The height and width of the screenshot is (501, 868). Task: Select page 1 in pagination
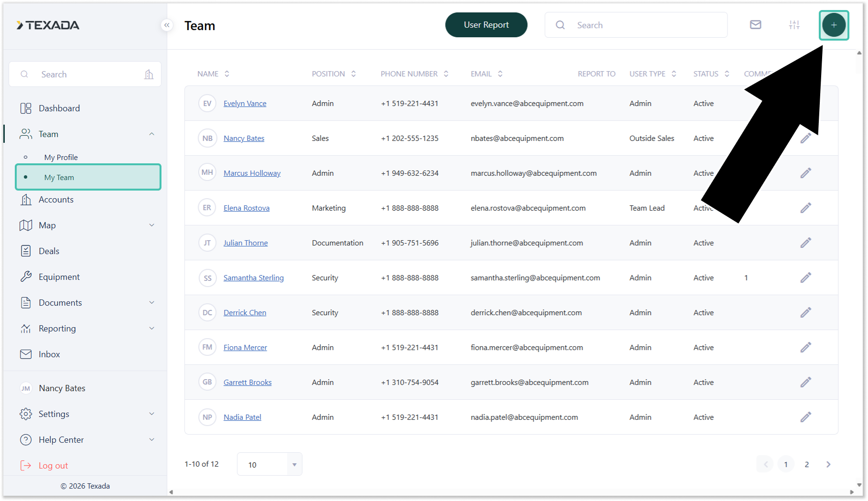[x=786, y=464]
